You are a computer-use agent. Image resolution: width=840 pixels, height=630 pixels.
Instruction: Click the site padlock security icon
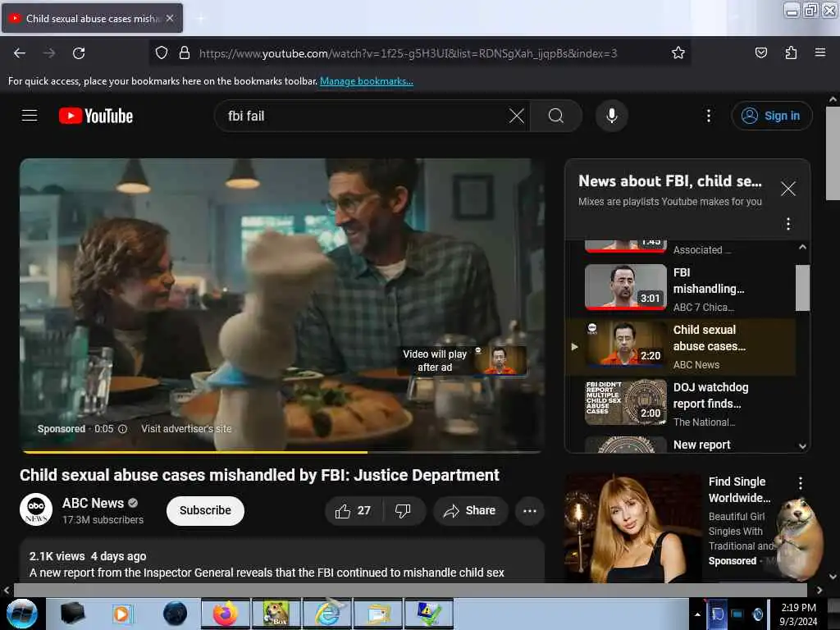pos(185,53)
